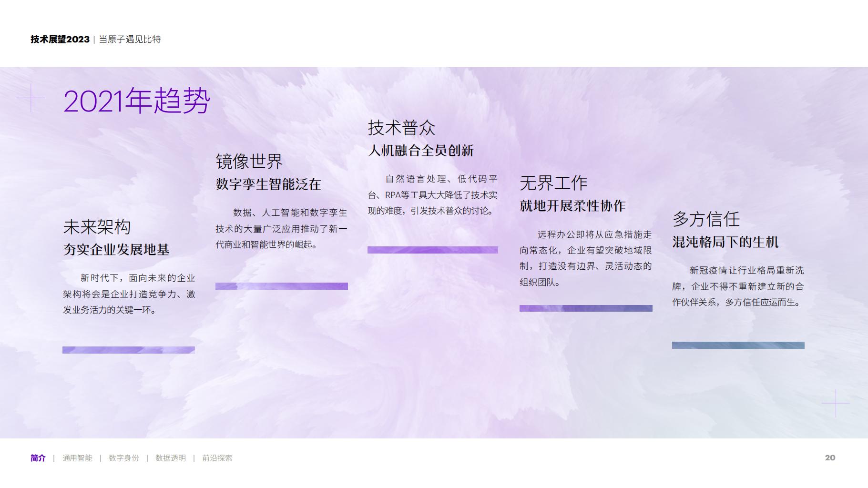Click the 无界工作 heading
Viewport: 868px width, 488px height.
(x=553, y=183)
